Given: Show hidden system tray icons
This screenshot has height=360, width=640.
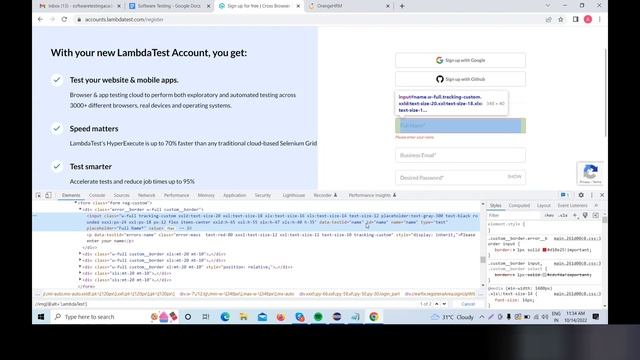Looking at the screenshot, I should 482,317.
